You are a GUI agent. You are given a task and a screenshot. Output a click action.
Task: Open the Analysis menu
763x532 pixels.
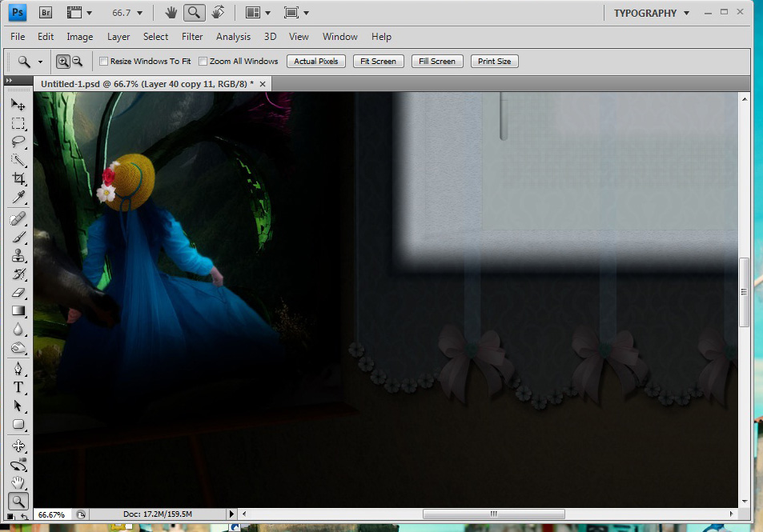233,37
